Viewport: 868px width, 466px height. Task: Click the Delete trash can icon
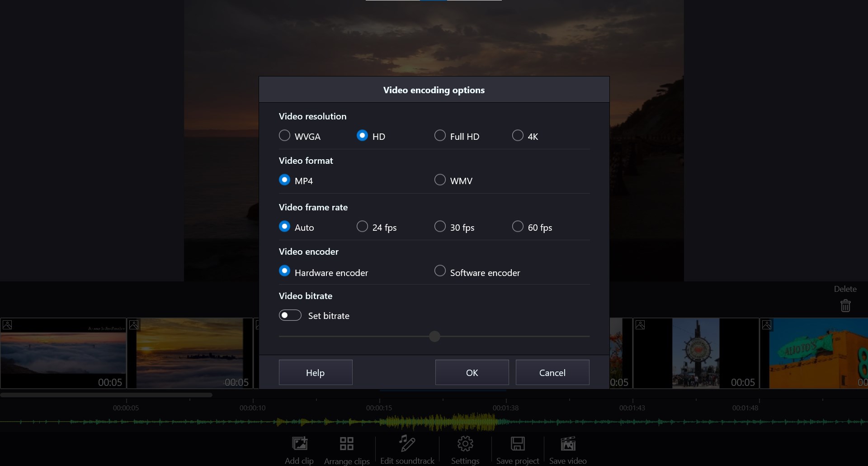click(845, 306)
